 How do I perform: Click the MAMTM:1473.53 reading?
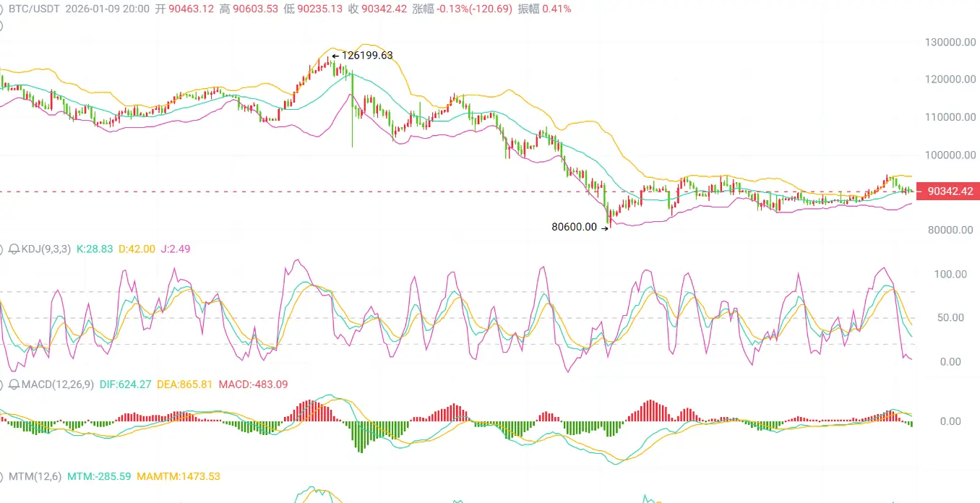tap(179, 476)
